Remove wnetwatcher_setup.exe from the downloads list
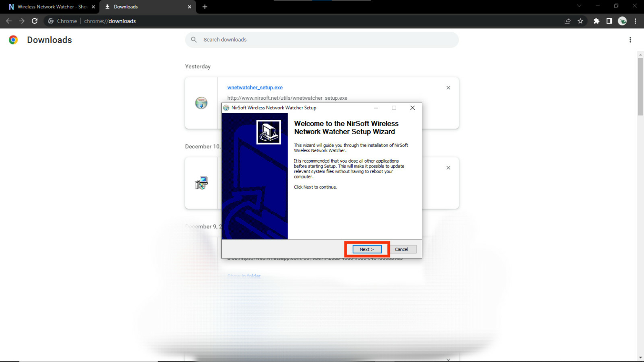Viewport: 644px width, 362px height. click(448, 88)
